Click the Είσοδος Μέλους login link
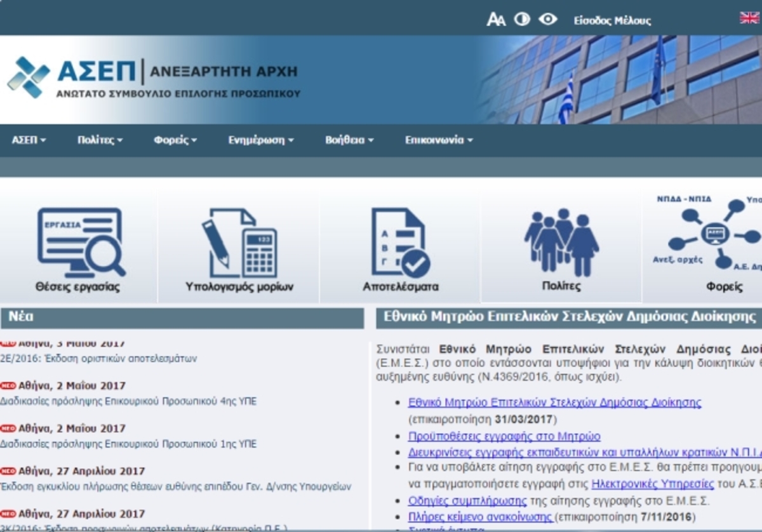 pos(612,20)
